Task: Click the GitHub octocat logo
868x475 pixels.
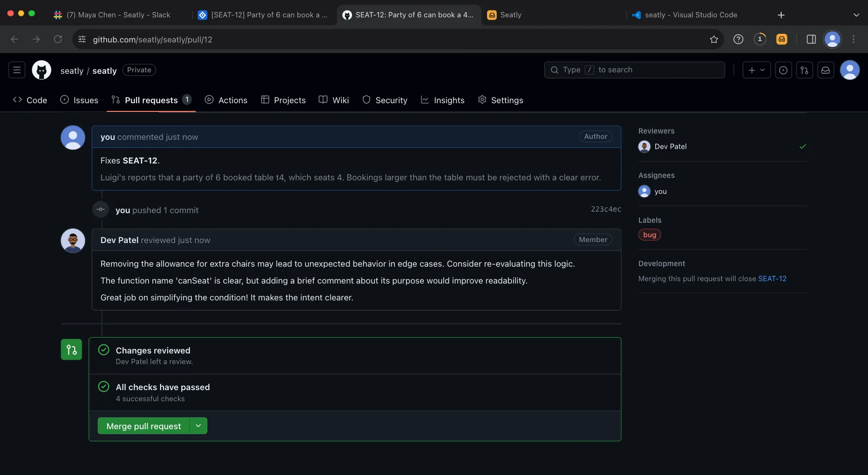Action: point(41,70)
